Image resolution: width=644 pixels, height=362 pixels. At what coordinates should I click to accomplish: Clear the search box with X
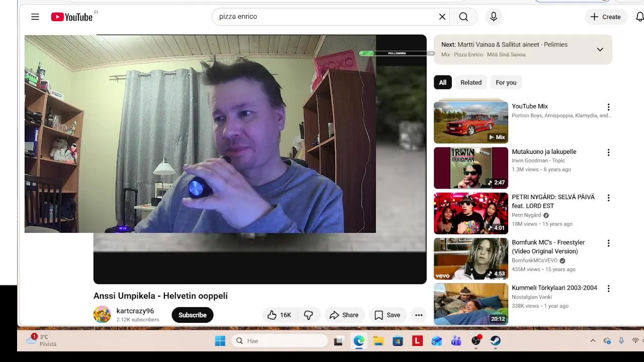[x=442, y=17]
